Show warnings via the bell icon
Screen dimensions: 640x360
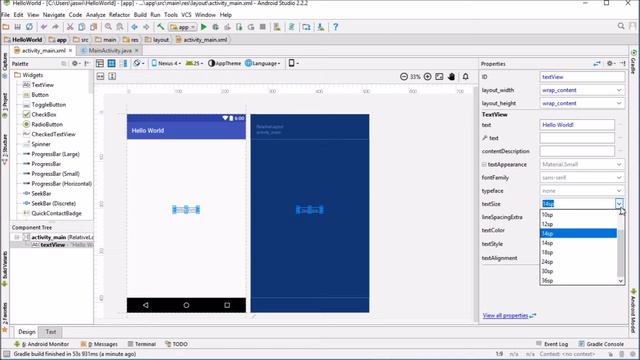pos(465,77)
